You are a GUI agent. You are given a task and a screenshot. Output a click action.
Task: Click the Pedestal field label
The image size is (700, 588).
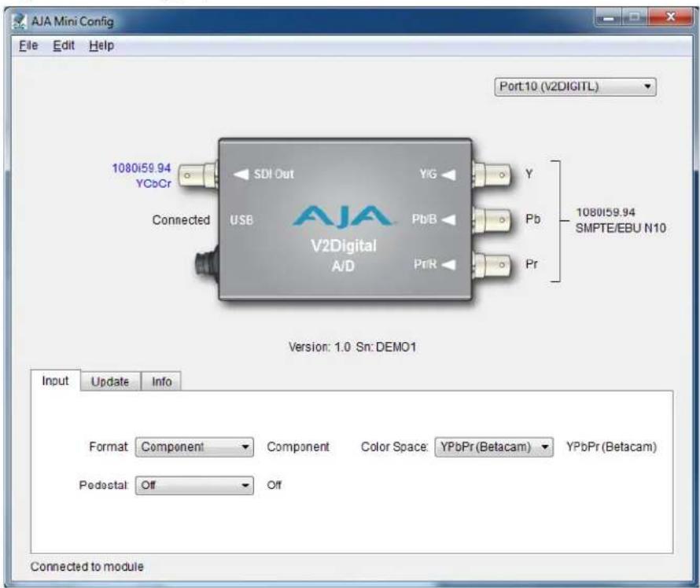[x=103, y=485]
